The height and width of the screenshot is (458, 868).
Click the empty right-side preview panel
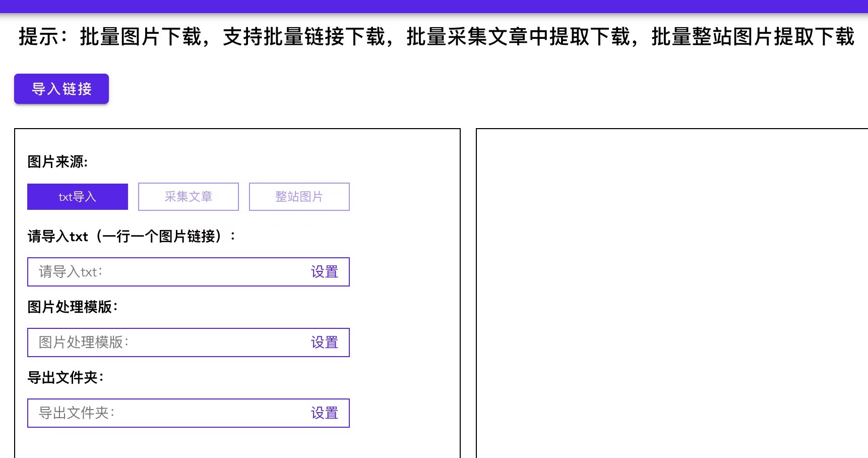point(672,293)
